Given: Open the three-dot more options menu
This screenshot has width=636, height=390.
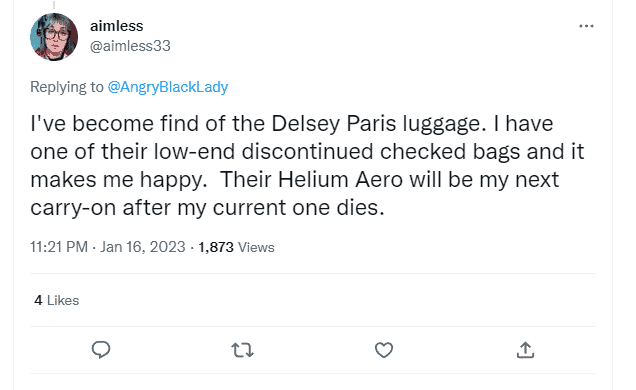Looking at the screenshot, I should (x=586, y=26).
